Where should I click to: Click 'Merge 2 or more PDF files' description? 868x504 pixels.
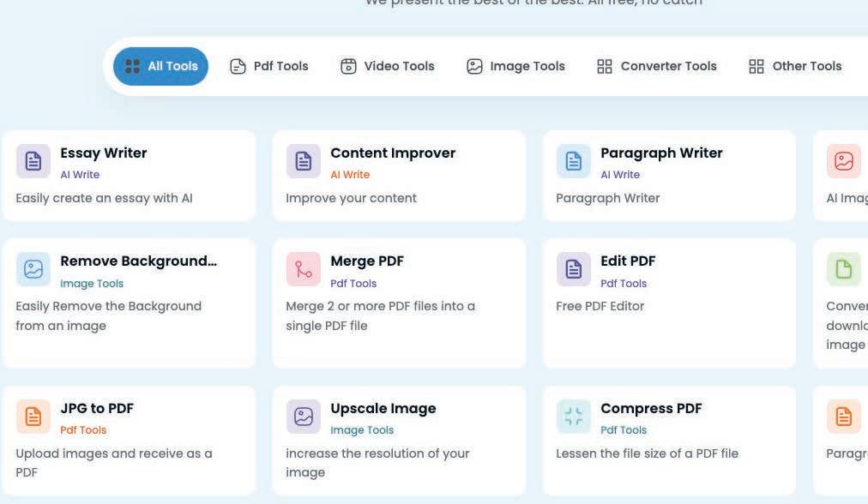click(380, 316)
